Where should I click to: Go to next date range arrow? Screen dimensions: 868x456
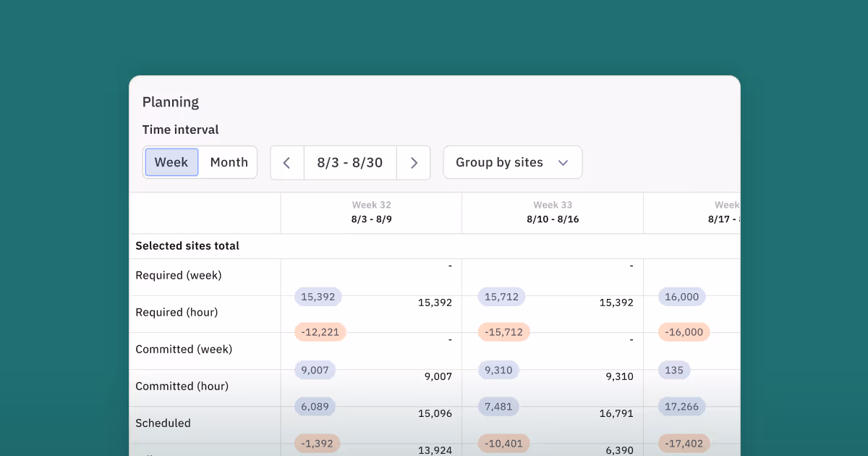pyautogui.click(x=414, y=163)
